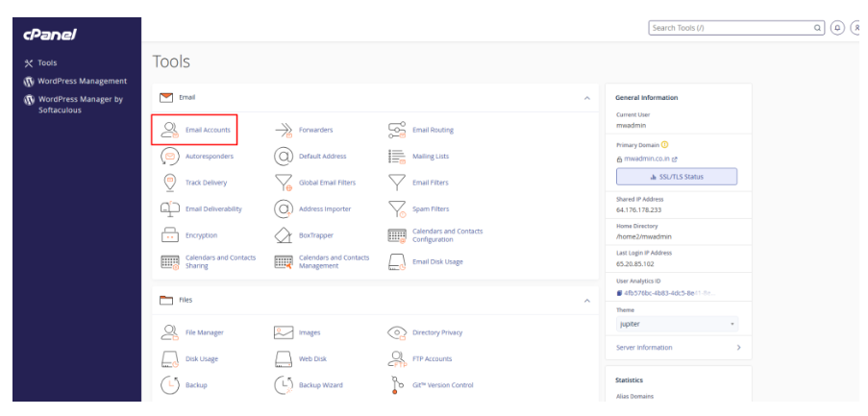Open Calendars and Contacts Configuration icon
The image size is (868, 416).
[x=397, y=235]
